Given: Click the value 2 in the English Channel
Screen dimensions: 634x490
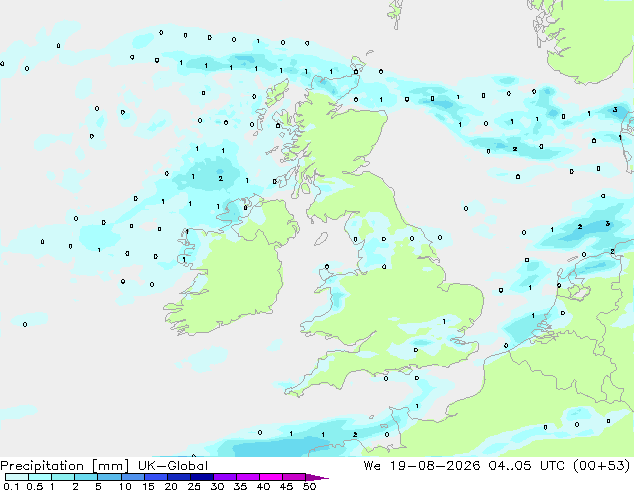Looking at the screenshot, I should coord(355,435).
